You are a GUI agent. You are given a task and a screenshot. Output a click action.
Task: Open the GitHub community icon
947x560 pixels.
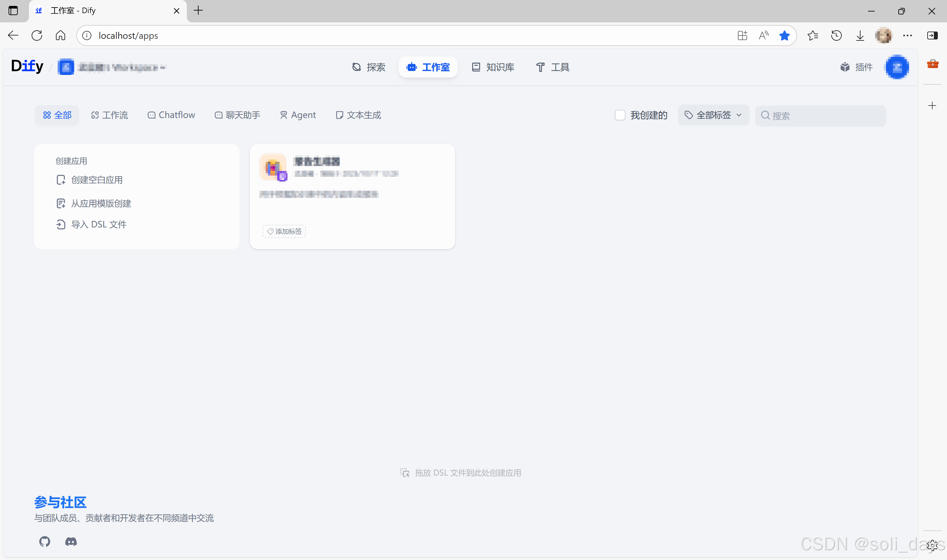[x=44, y=542]
